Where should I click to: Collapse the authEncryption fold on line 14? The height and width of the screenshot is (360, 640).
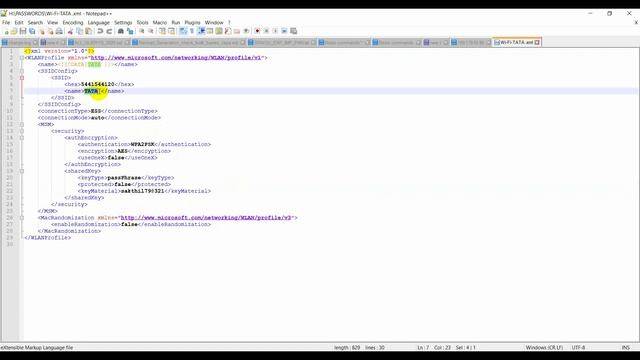22,138
